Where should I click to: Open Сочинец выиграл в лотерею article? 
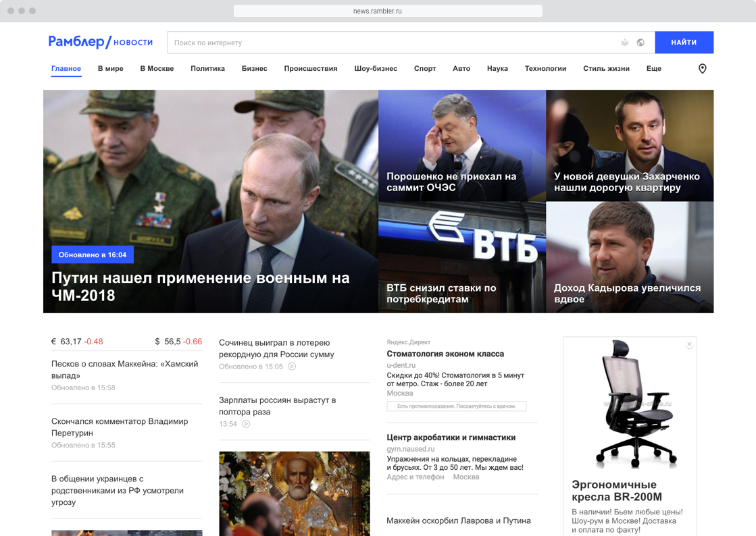[x=276, y=348]
